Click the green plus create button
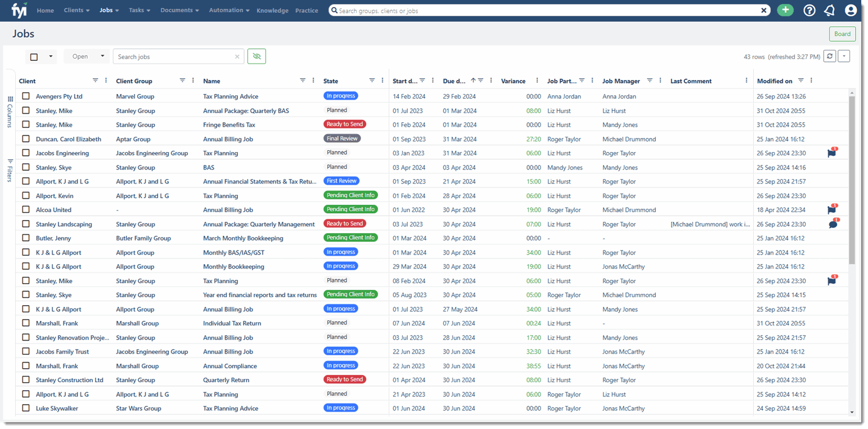 pos(785,10)
